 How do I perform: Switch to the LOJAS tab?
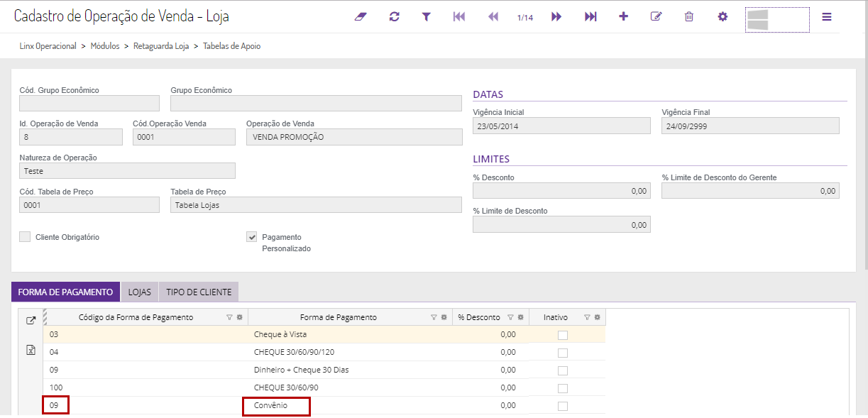click(x=139, y=292)
